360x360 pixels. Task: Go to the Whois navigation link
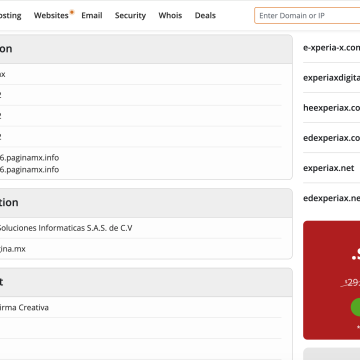[170, 15]
